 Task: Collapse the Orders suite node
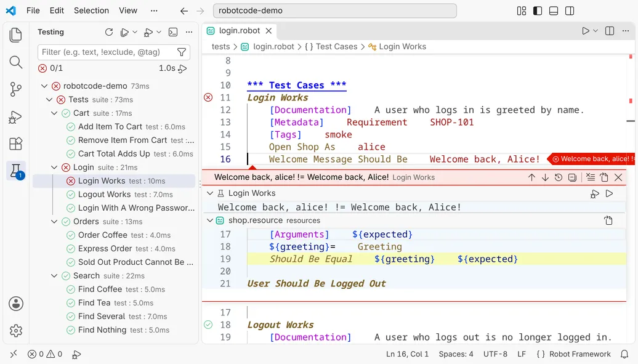point(54,222)
